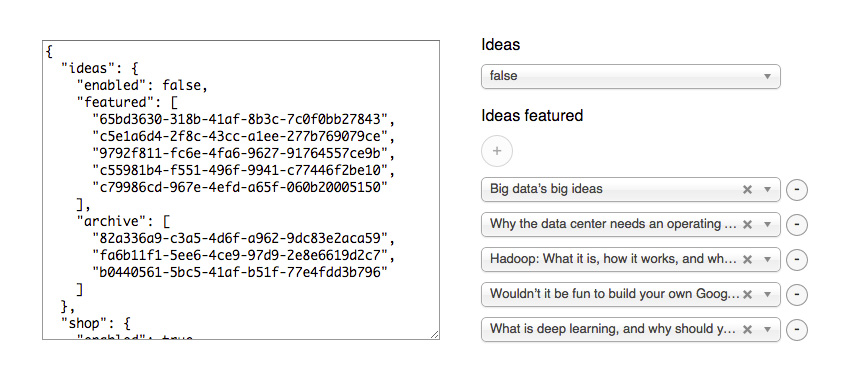Screen dimensions: 859x383
Task: Add a new featured idea with plus button
Action: (497, 151)
